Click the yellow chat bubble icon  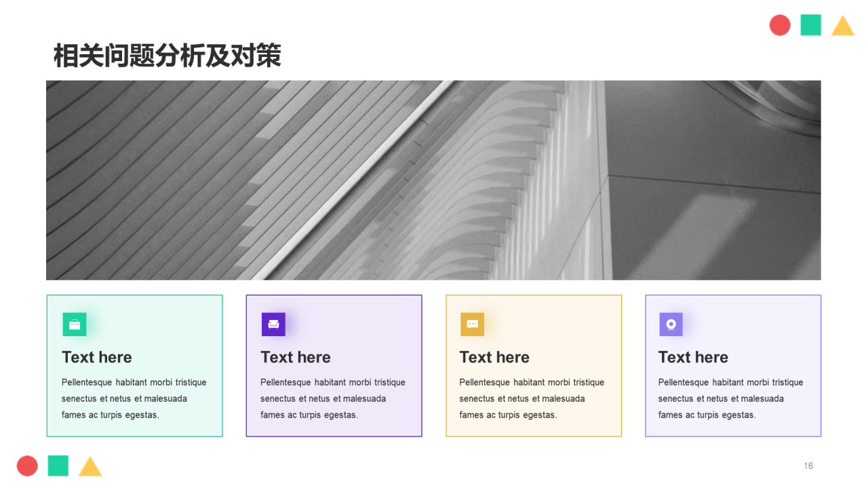[472, 325]
